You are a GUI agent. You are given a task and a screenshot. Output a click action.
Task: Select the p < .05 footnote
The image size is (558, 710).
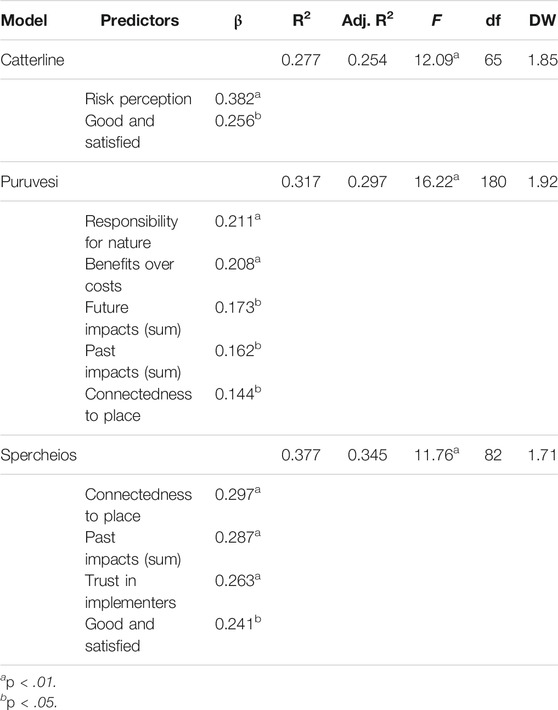[x=29, y=701]
